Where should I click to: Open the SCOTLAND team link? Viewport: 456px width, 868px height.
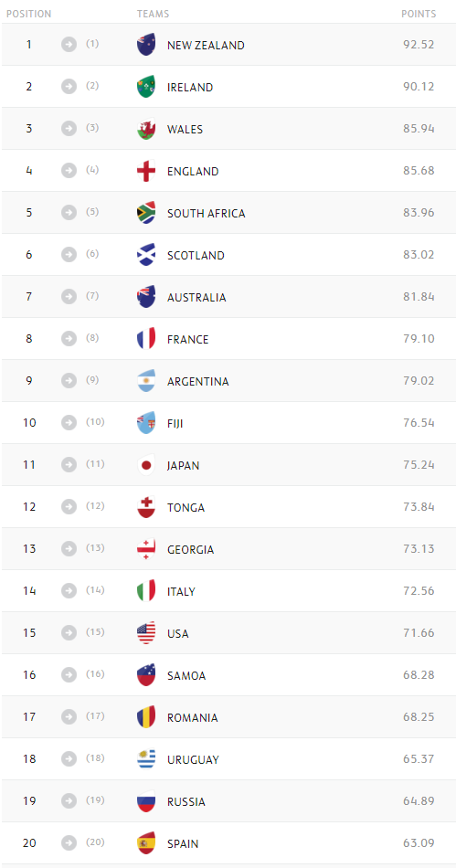click(x=196, y=255)
